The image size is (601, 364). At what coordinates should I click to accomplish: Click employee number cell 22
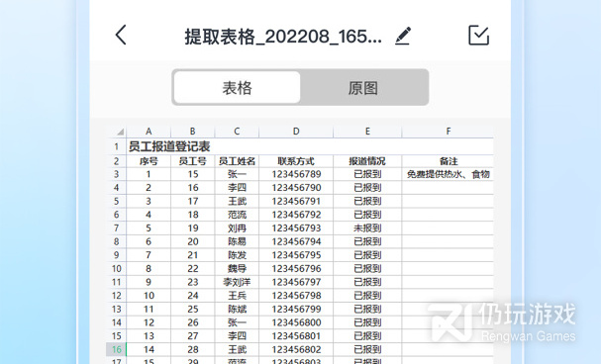(193, 269)
